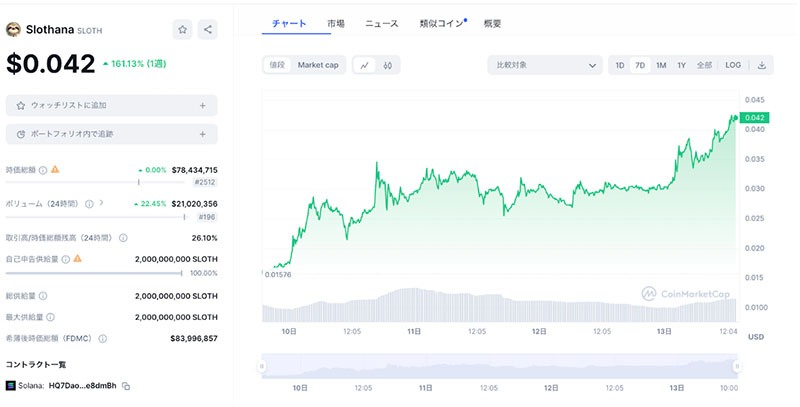800x407 pixels.
Task: Switch to the 概要 tab
Action: (492, 23)
